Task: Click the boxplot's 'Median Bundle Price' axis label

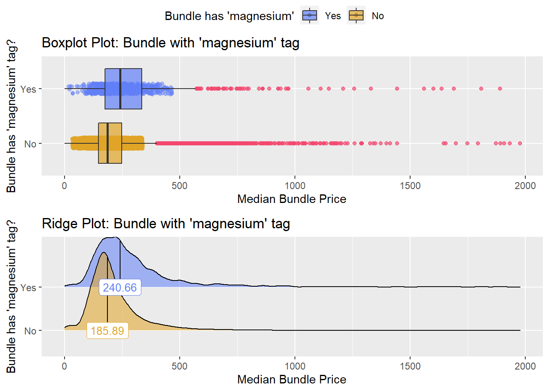Action: 292,199
